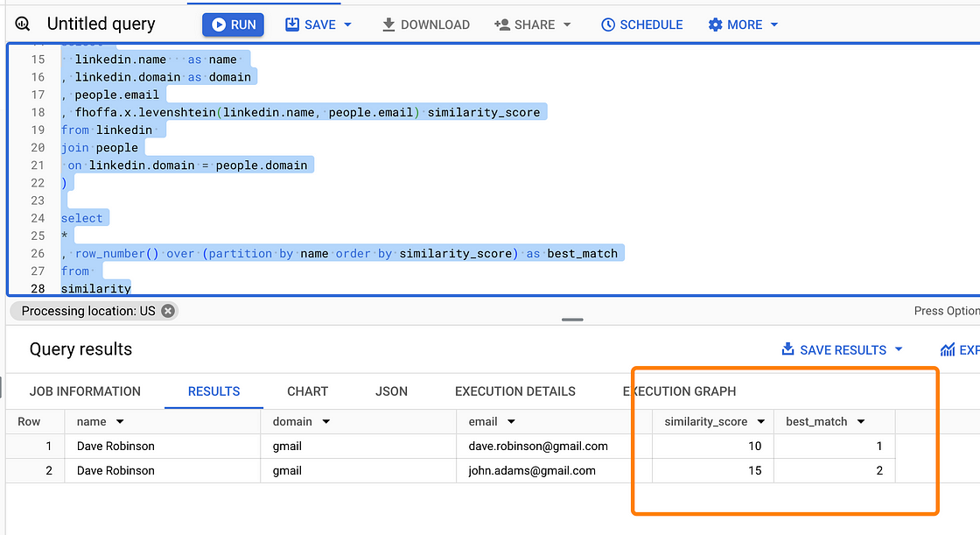Click the MORE gear icon
Image resolution: width=980 pixels, height=535 pixels.
715,25
